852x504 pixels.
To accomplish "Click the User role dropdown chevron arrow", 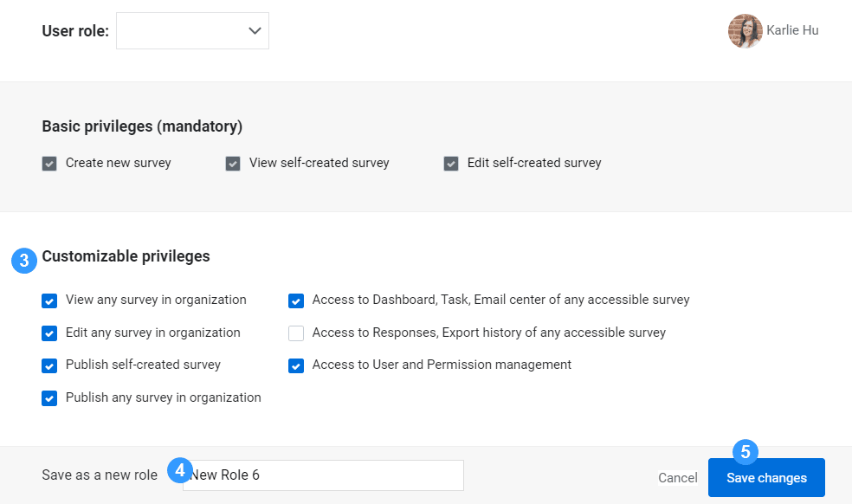I will [x=255, y=31].
